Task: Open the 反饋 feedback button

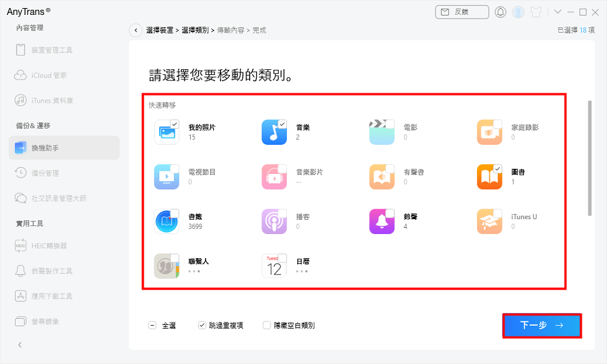Action: pyautogui.click(x=461, y=12)
